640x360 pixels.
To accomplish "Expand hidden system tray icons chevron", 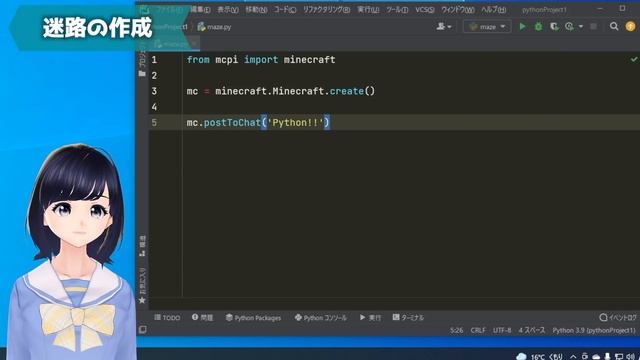I will [573, 356].
